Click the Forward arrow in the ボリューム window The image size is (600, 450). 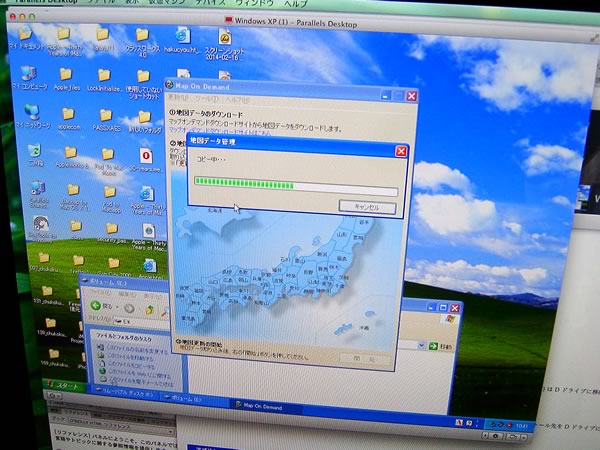[x=129, y=308]
